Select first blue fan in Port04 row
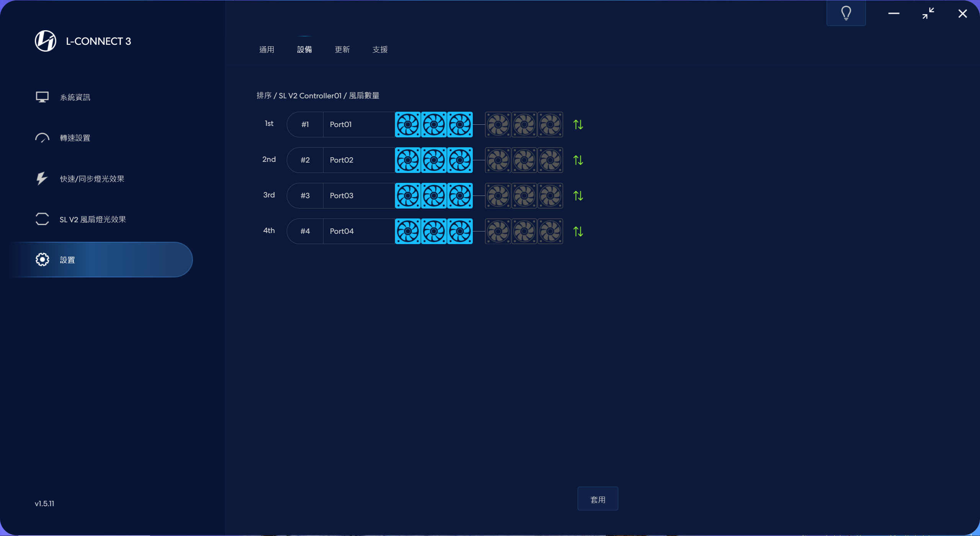This screenshot has width=980, height=536. click(x=408, y=231)
